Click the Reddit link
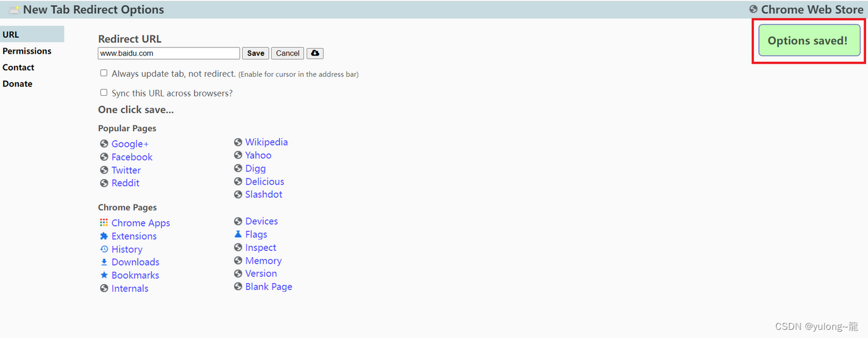868x338 pixels. 126,183
